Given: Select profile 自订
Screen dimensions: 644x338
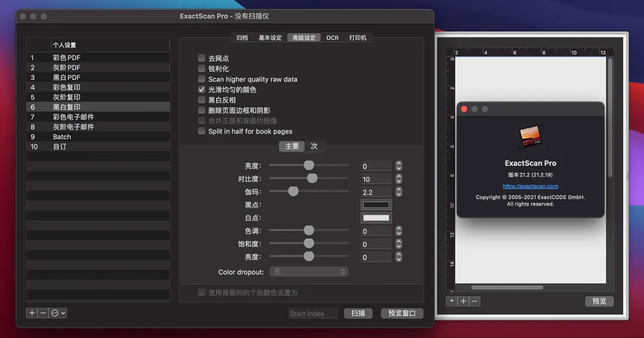Looking at the screenshot, I should click(x=98, y=146).
